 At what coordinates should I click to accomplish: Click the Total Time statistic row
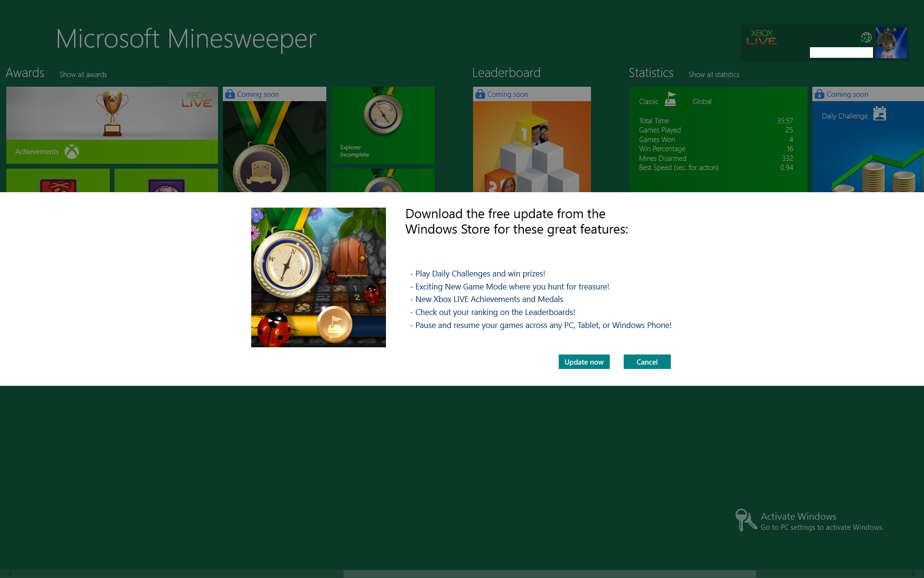(x=716, y=121)
